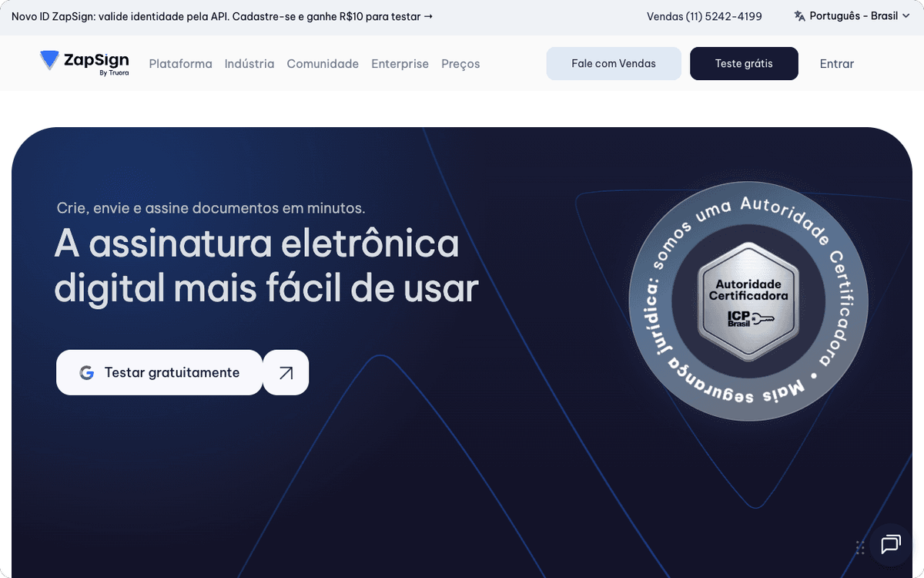Click the Testar gratuitamente button
Image resolution: width=924 pixels, height=578 pixels.
159,372
